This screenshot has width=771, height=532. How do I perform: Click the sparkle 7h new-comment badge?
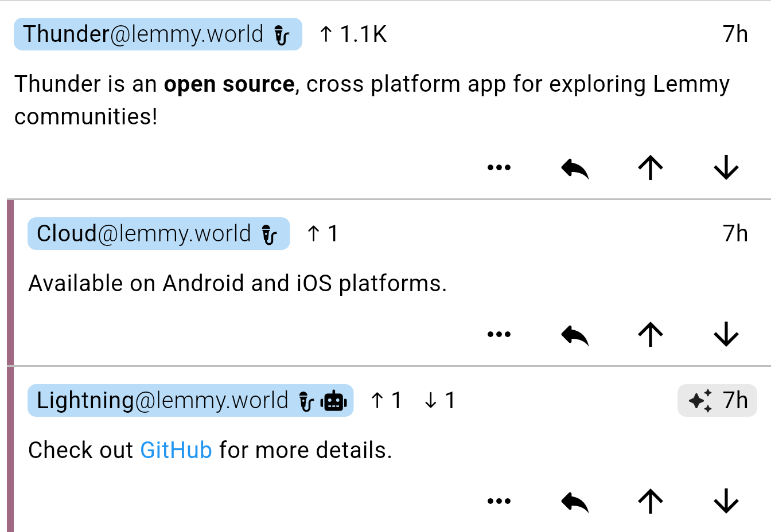coord(717,401)
